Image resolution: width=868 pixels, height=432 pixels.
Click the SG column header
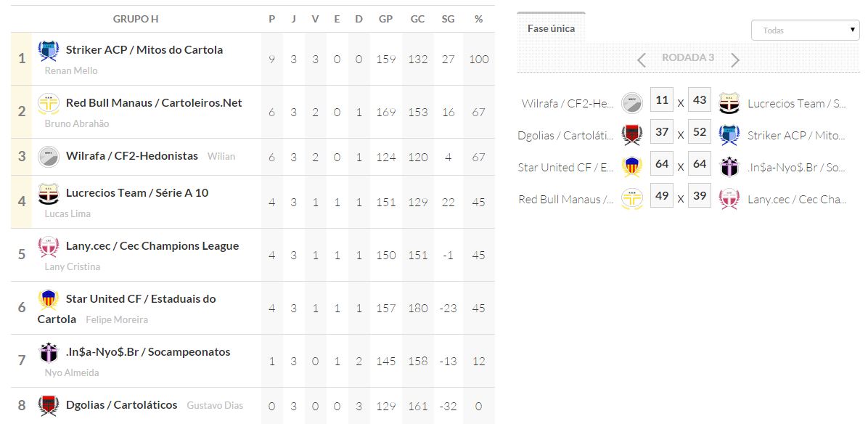coord(448,19)
